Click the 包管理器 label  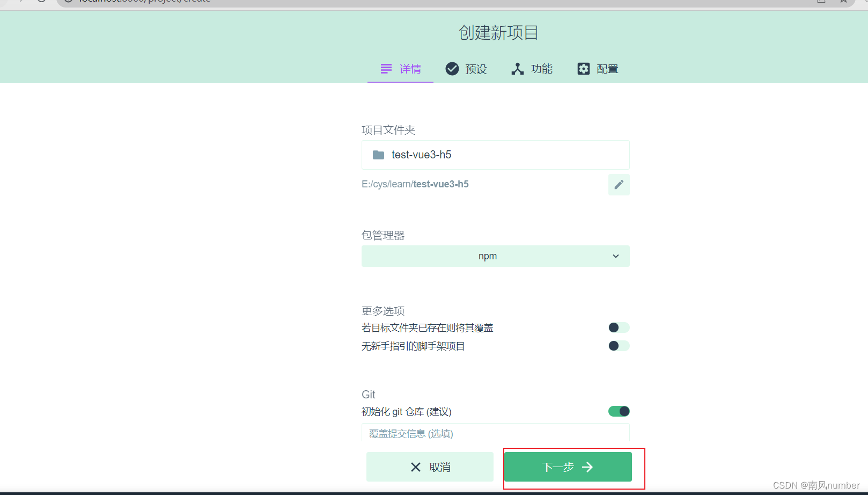[383, 235]
